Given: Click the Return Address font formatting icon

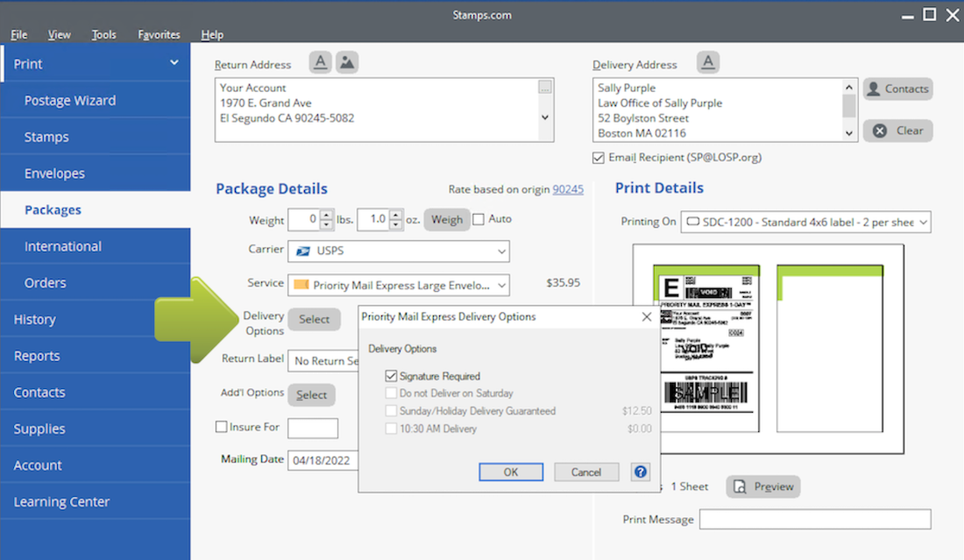Looking at the screenshot, I should tap(321, 62).
